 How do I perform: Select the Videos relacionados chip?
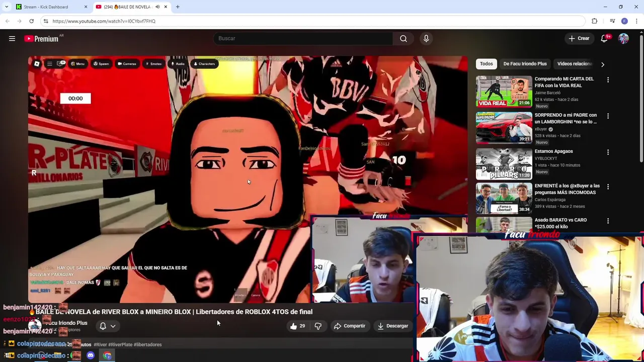tap(575, 64)
